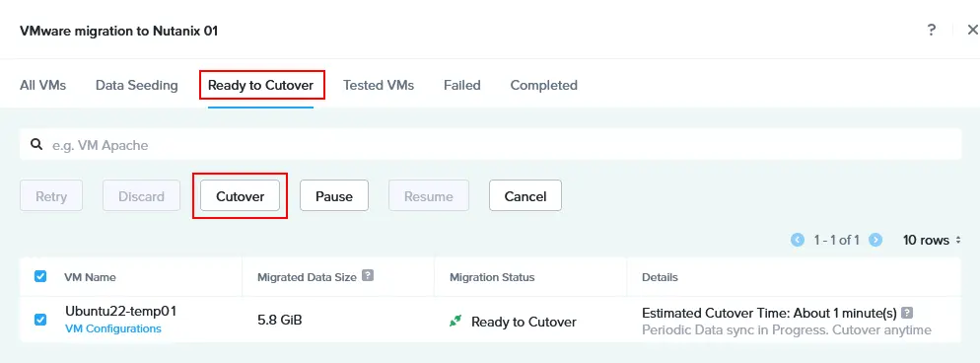The height and width of the screenshot is (363, 980).
Task: Click the green Ready to Cutover status icon
Action: point(456,322)
